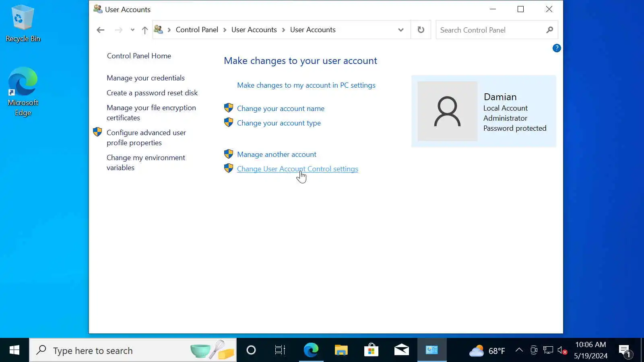The height and width of the screenshot is (362, 644).
Task: Open Manage your file encryption certificates
Action: (x=151, y=113)
